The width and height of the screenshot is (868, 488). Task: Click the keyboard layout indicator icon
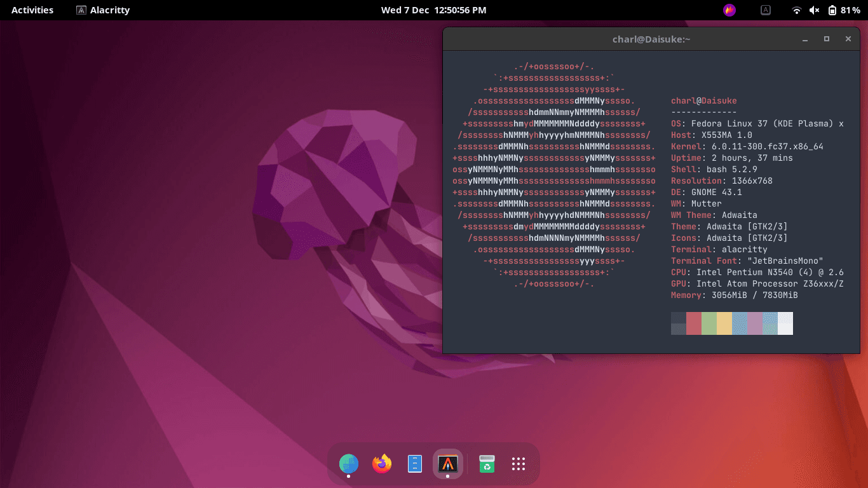(x=766, y=10)
